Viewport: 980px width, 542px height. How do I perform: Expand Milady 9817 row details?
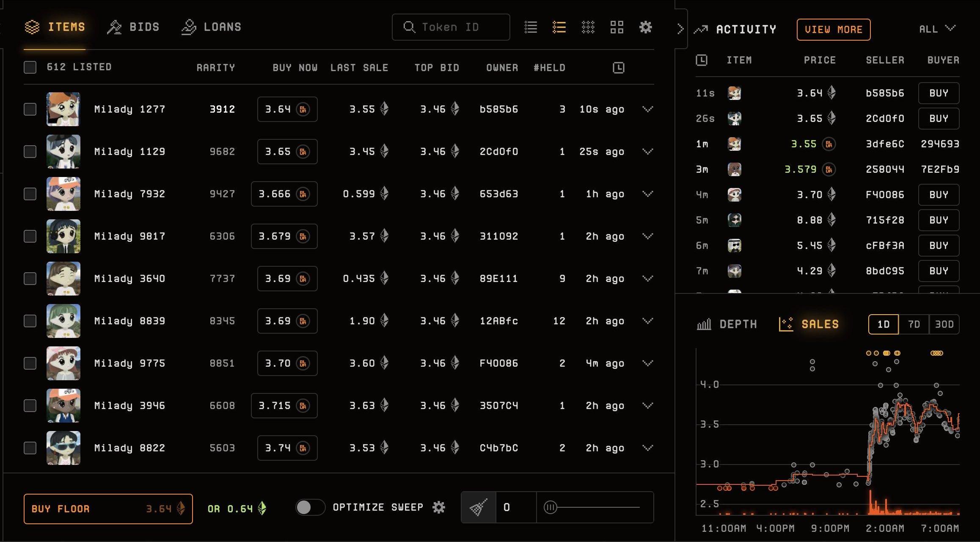pyautogui.click(x=647, y=236)
